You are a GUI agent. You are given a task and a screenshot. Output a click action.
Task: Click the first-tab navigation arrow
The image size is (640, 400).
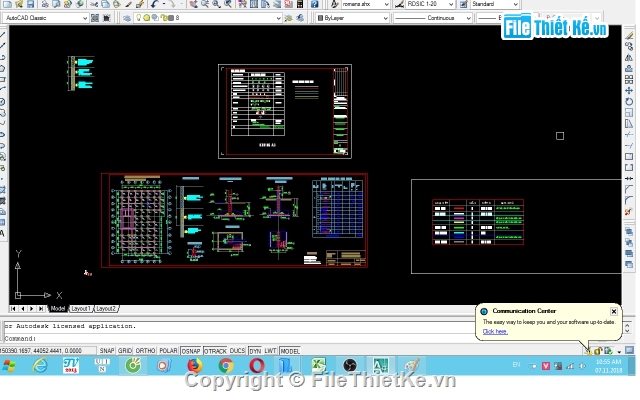tap(13, 309)
